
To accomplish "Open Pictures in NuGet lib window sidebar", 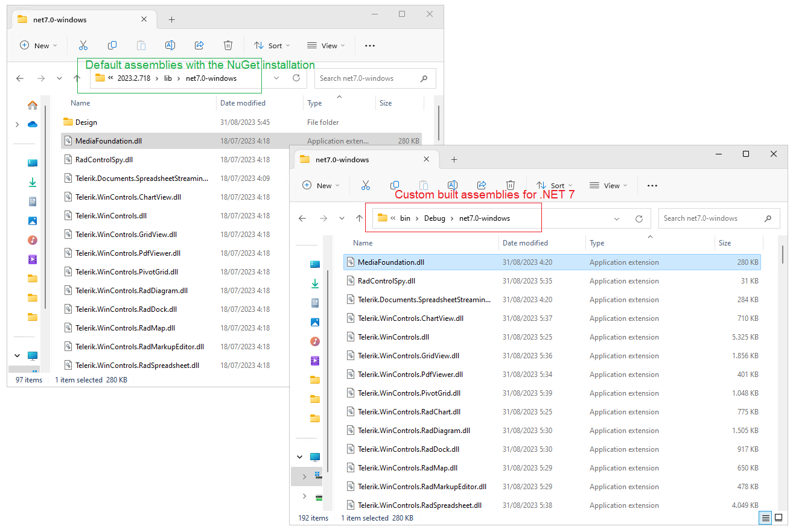I will coord(33,221).
